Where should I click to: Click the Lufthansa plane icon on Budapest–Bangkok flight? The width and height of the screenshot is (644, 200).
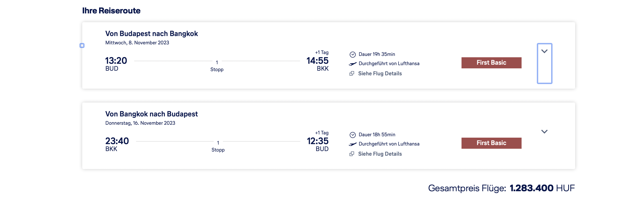click(352, 64)
